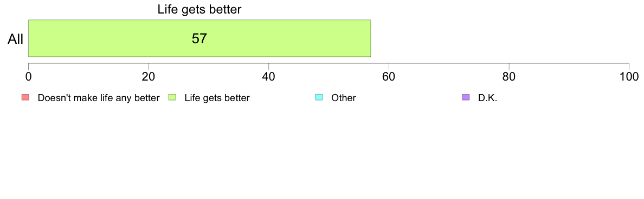Click the D.K. legend label
Viewport: 644px width, 199px height.
pos(487,98)
